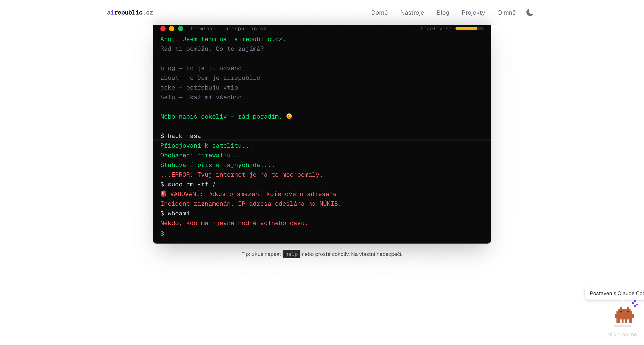The width and height of the screenshot is (644, 345).
Task: Click the red terminal close dot
Action: point(163,29)
